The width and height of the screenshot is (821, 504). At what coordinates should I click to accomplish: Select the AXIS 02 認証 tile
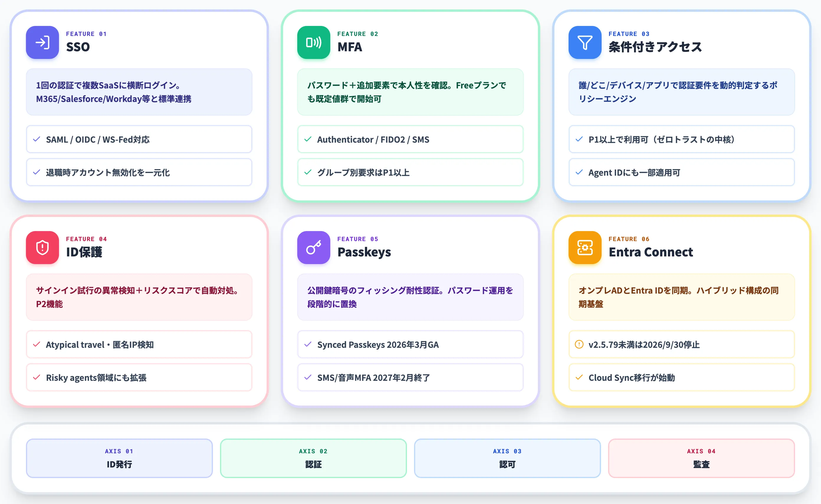(x=313, y=458)
